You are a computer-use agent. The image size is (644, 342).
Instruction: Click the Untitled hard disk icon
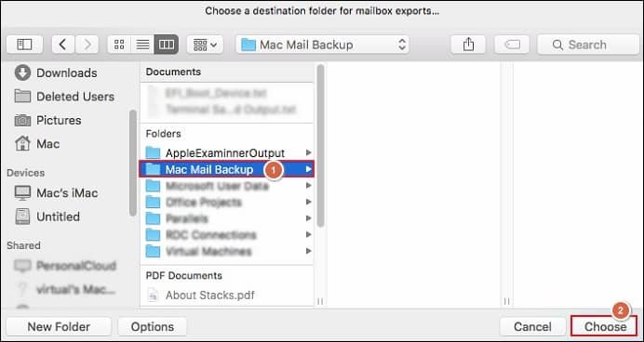tap(22, 217)
